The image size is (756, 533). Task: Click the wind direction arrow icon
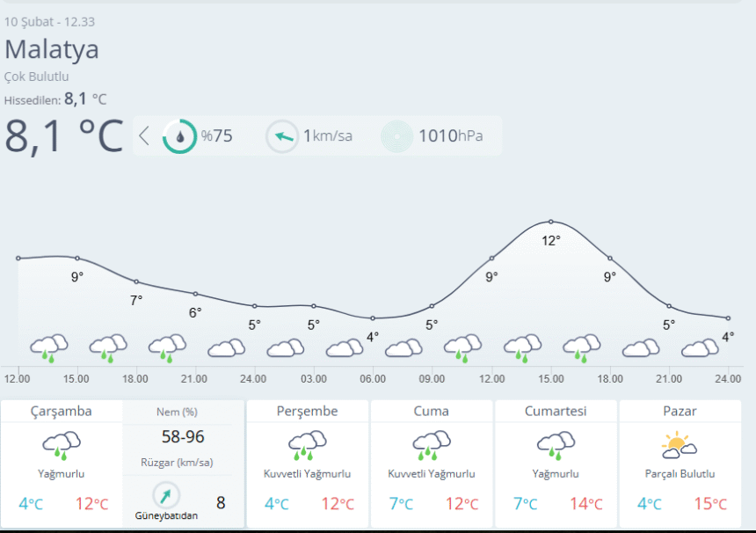(282, 136)
